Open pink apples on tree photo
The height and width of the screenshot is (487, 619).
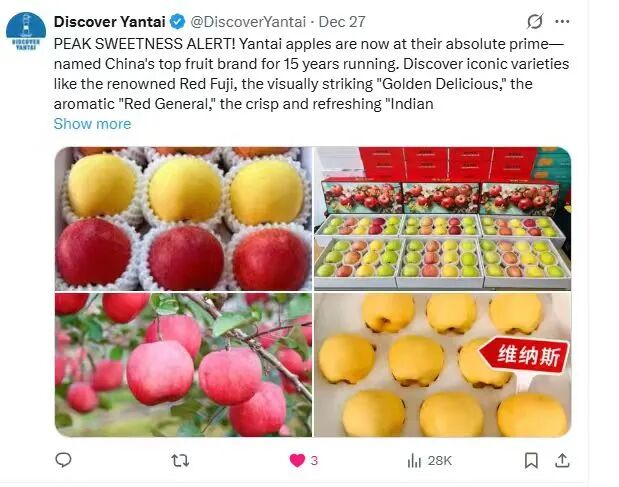pyautogui.click(x=183, y=365)
